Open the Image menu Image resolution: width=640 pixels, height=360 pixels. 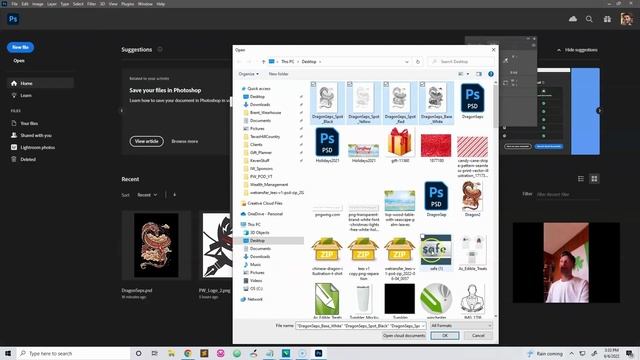coord(38,4)
